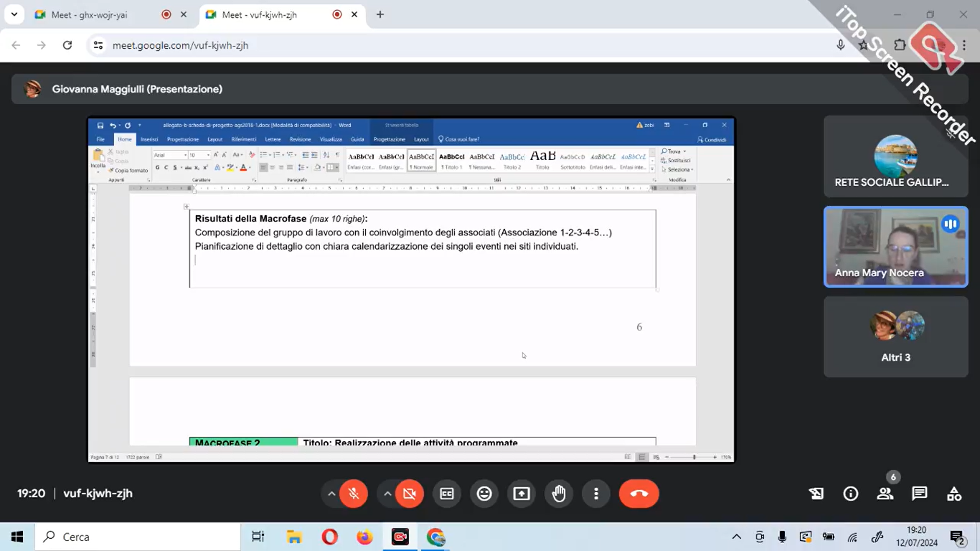This screenshot has width=980, height=551.
Task: Click the Save icon in Word's title bar
Action: pyautogui.click(x=100, y=125)
